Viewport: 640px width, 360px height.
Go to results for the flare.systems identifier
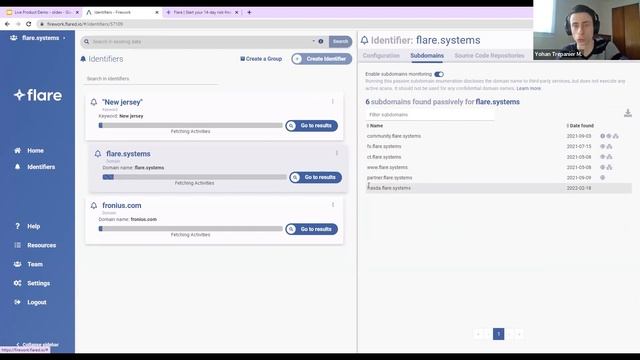pos(316,177)
